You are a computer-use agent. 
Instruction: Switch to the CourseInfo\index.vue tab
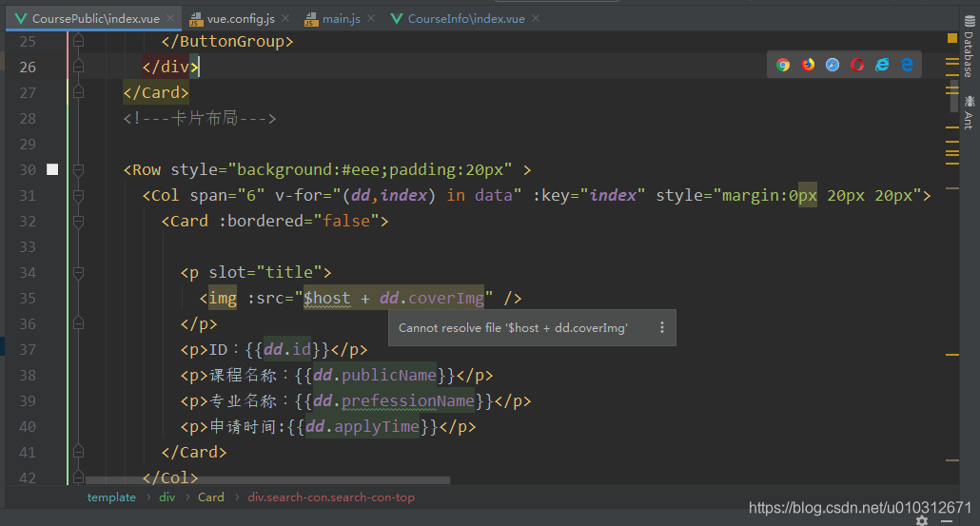pyautogui.click(x=463, y=19)
